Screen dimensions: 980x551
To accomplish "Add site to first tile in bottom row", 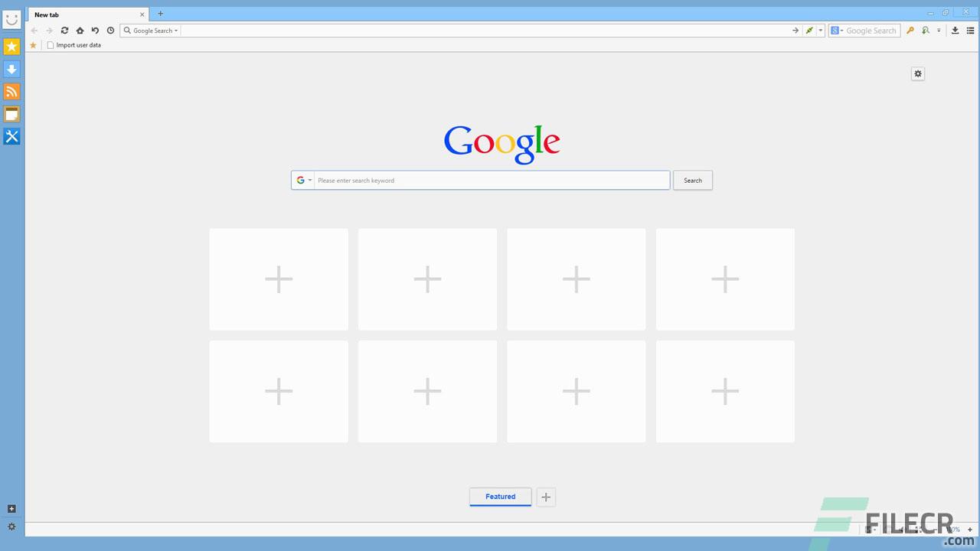I will point(279,391).
